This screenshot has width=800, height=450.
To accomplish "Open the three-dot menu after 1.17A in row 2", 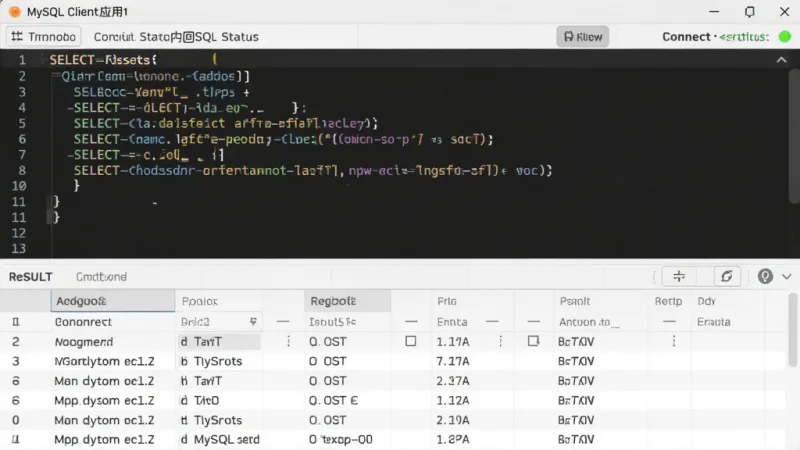I will pos(501,341).
